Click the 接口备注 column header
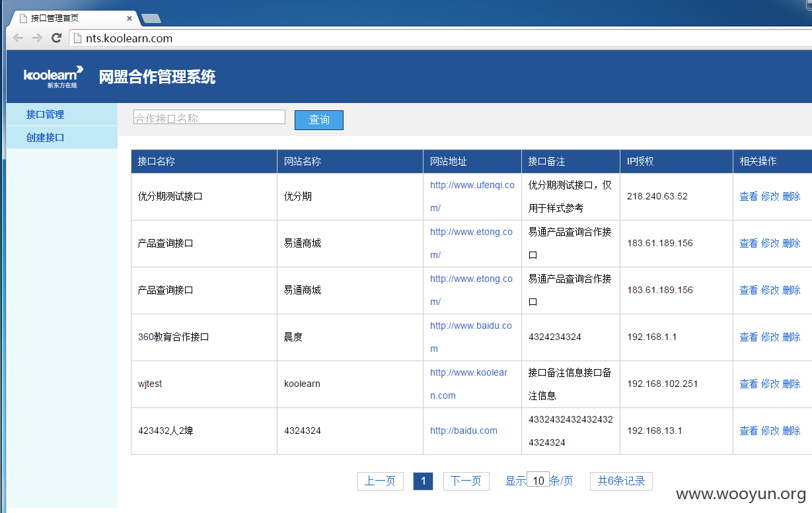This screenshot has width=812, height=513. pyautogui.click(x=571, y=161)
